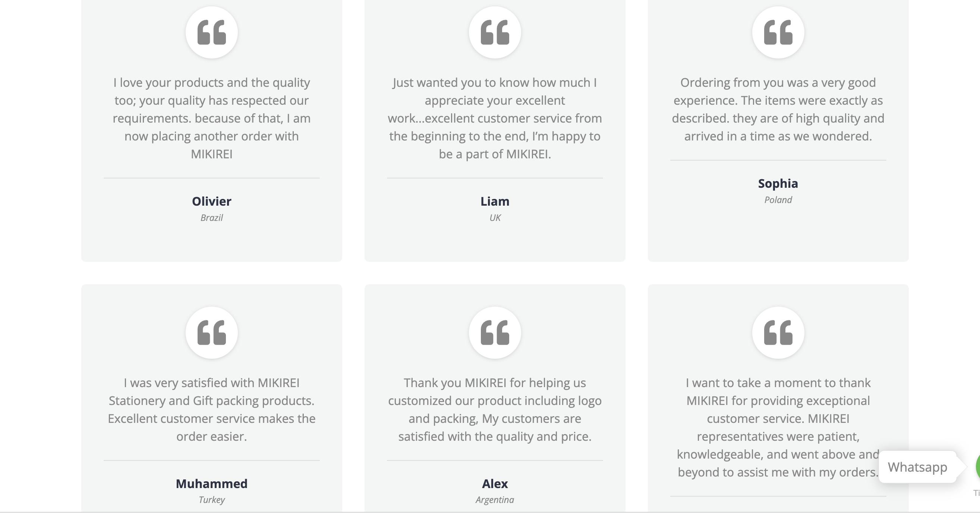This screenshot has height=516, width=980.
Task: Click quote icon above Olivier's testimonial
Action: [211, 32]
